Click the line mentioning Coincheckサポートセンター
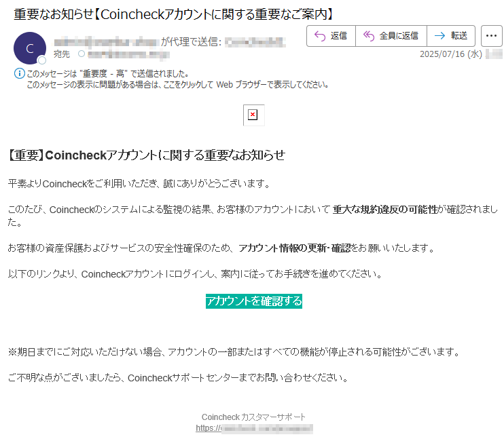 click(x=179, y=378)
